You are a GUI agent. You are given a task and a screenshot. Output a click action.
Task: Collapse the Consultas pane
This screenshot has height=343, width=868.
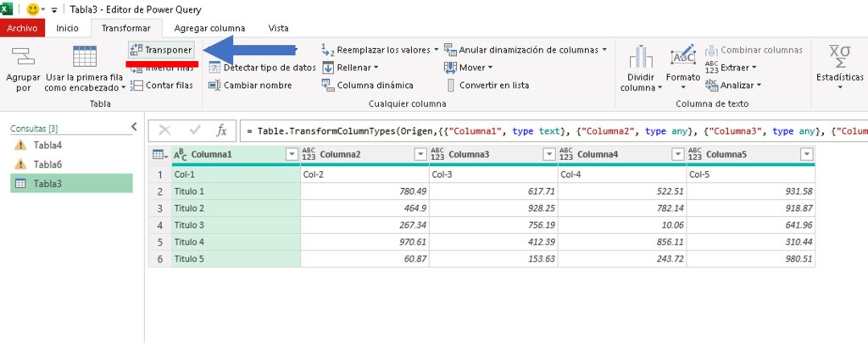[x=134, y=127]
